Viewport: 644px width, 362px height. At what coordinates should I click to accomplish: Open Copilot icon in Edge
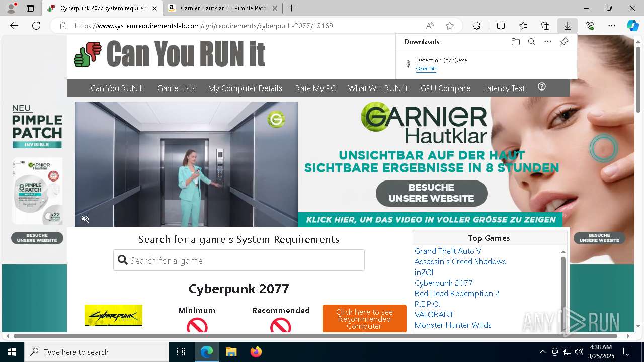(632, 26)
